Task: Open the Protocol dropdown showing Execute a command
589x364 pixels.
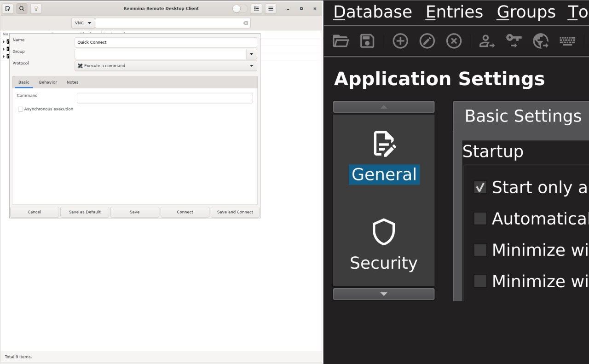Action: [166, 66]
